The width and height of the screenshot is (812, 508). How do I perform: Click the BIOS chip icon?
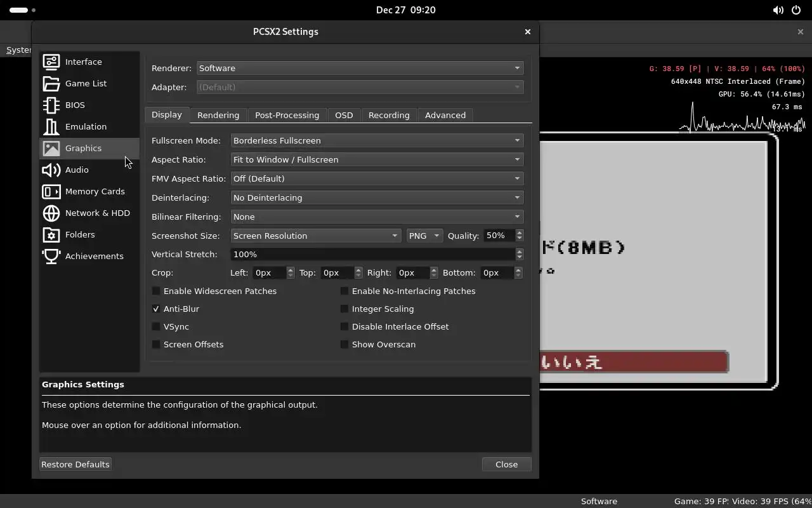point(51,105)
